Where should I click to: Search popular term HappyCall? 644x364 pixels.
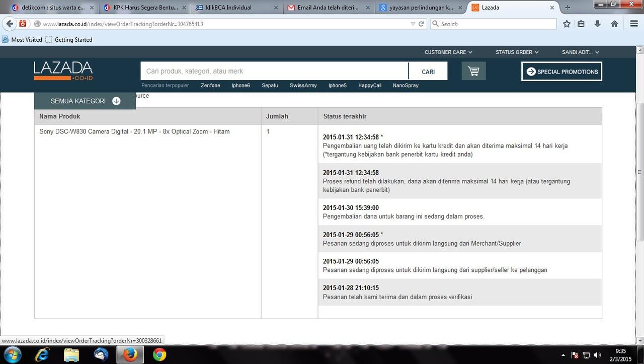click(370, 86)
